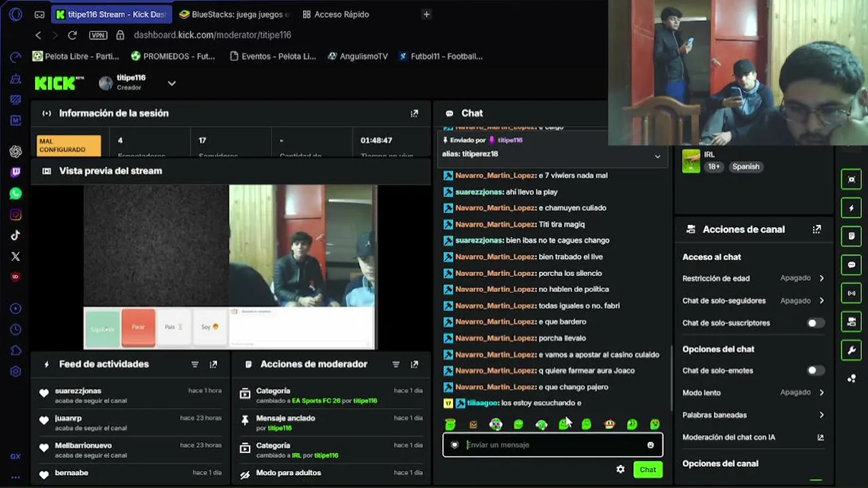The width and height of the screenshot is (868, 488).
Task: Open the Pelota Libre bookmark
Action: point(76,56)
